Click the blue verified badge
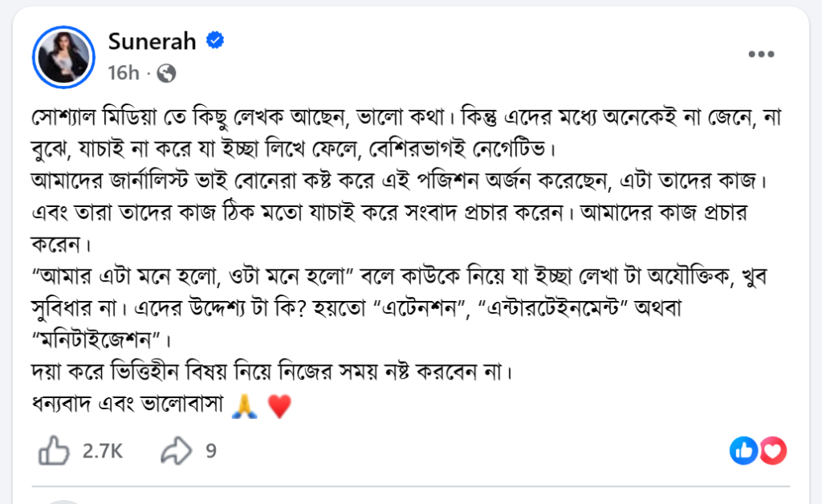Image resolution: width=822 pixels, height=504 pixels. point(214,42)
